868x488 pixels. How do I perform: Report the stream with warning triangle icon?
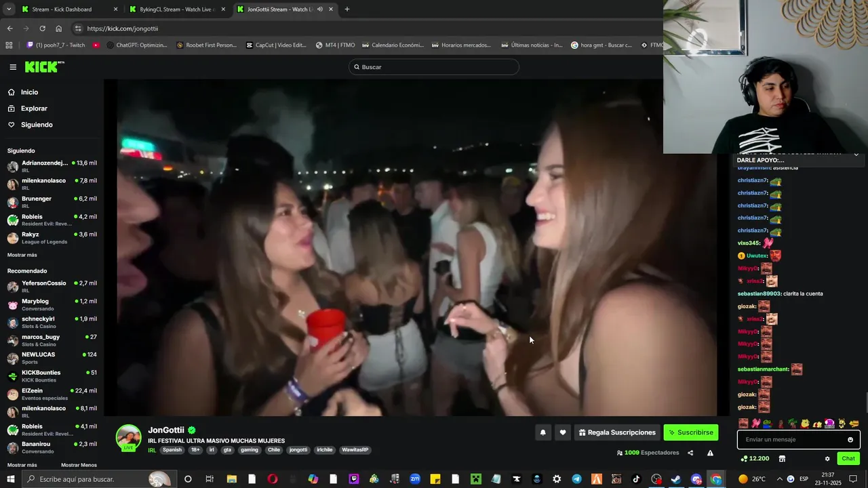click(710, 453)
